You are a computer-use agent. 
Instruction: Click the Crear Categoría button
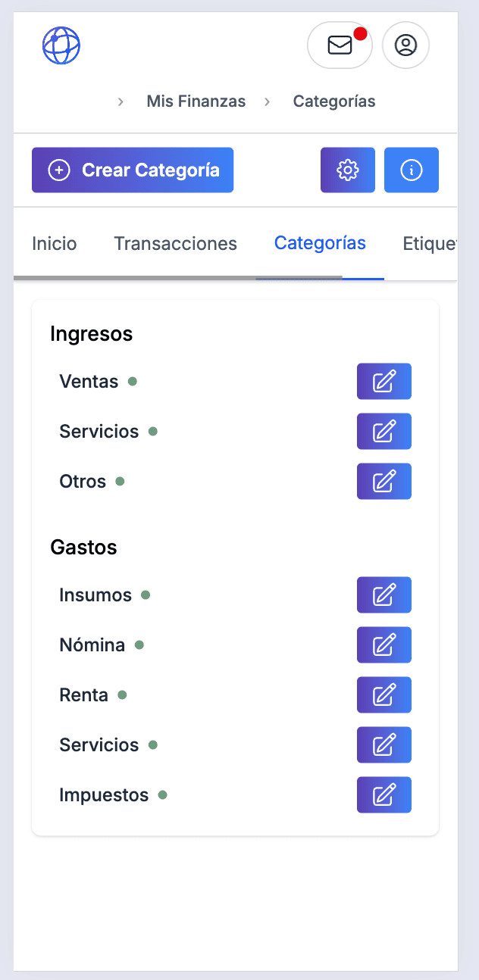point(132,170)
